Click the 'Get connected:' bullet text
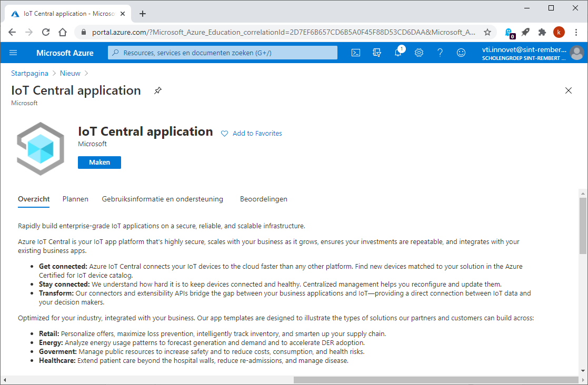Screen dimensions: 588x385 click(x=63, y=266)
